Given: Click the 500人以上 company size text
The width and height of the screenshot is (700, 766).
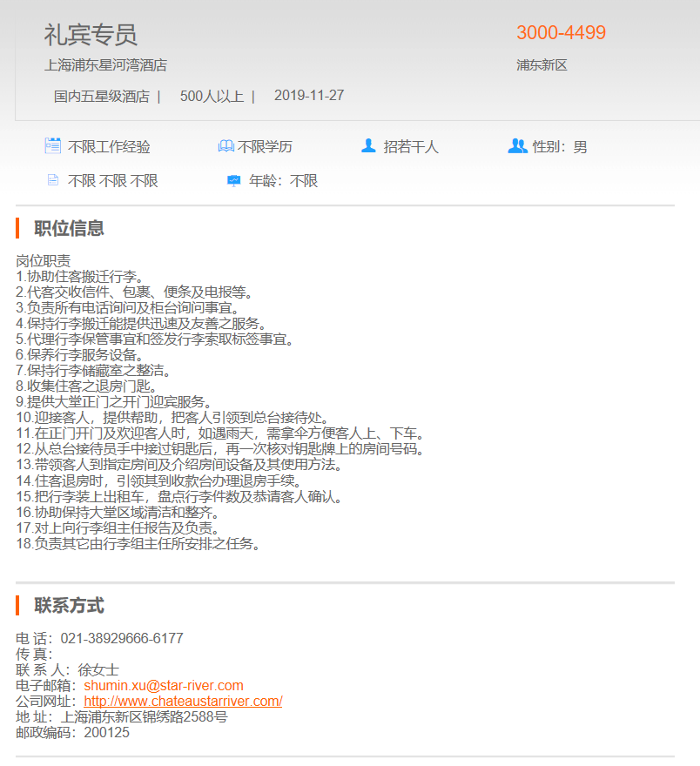Looking at the screenshot, I should tap(212, 96).
